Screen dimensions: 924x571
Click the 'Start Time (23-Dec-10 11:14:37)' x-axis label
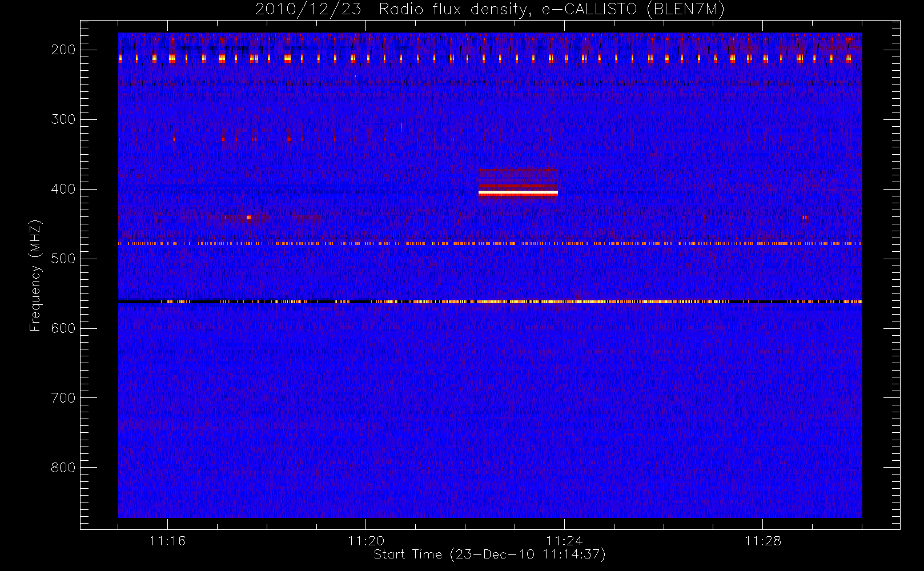click(x=489, y=554)
